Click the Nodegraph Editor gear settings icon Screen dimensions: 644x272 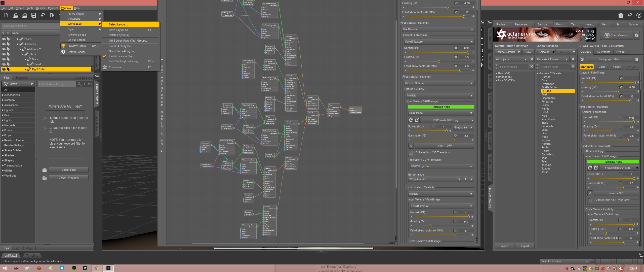coord(582,59)
